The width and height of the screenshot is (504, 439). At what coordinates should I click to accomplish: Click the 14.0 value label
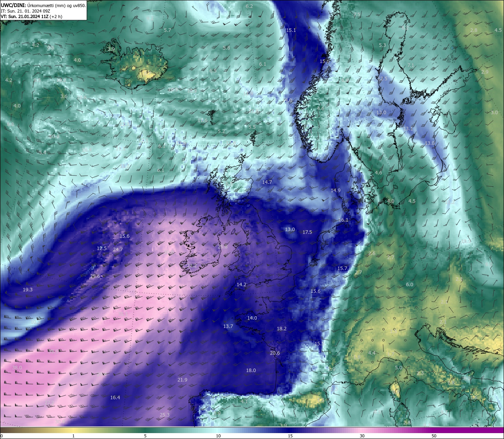252,318
